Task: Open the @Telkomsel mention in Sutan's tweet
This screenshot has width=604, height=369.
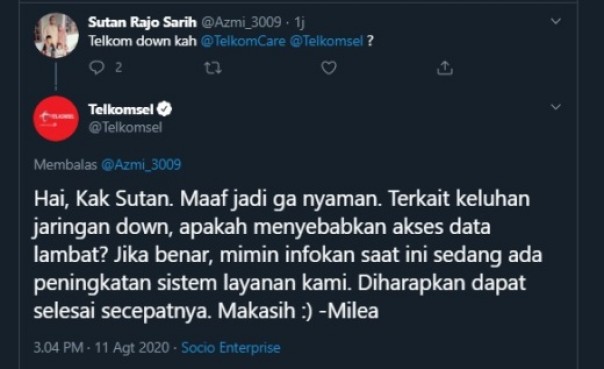Action: (326, 41)
